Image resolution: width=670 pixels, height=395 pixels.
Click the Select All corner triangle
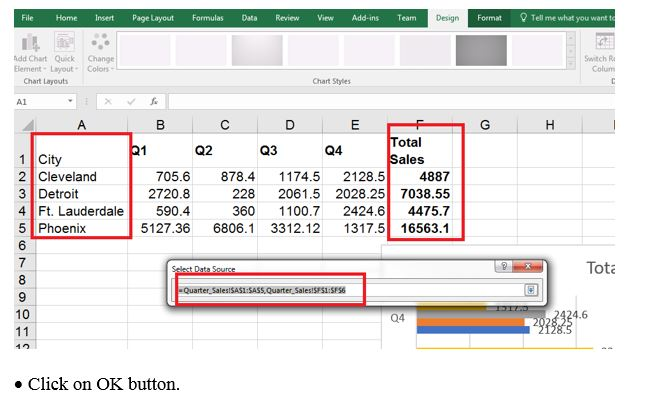(28, 125)
